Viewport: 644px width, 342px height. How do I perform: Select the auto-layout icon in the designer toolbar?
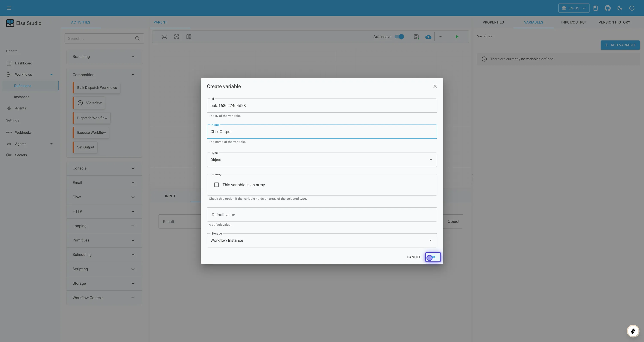189,37
